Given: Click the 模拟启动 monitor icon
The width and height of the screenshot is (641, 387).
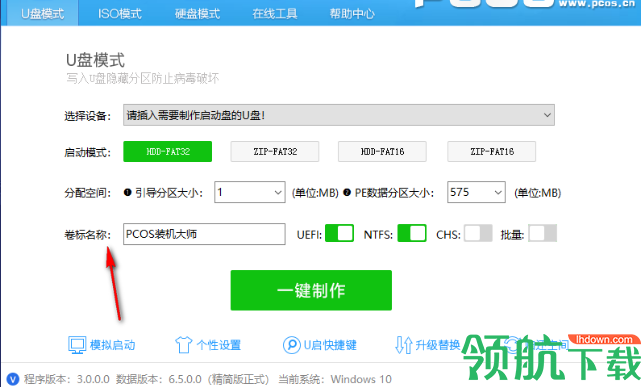Looking at the screenshot, I should 77,345.
